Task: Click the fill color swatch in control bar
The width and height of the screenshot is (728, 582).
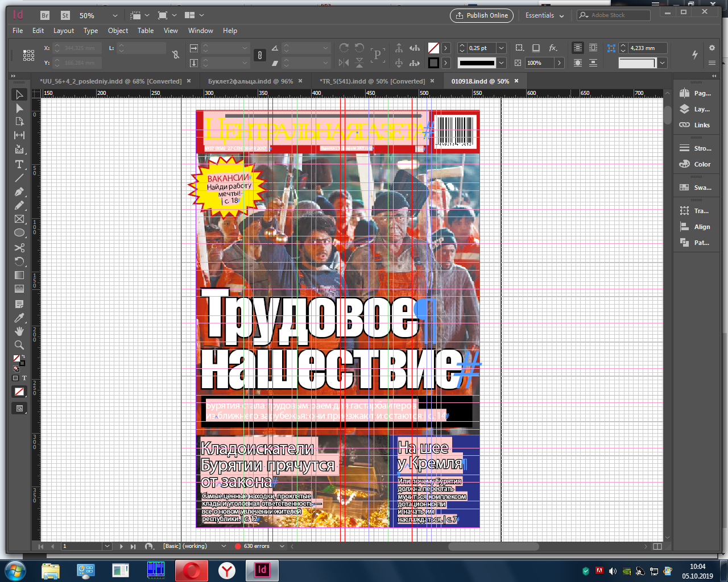Action: tap(434, 48)
